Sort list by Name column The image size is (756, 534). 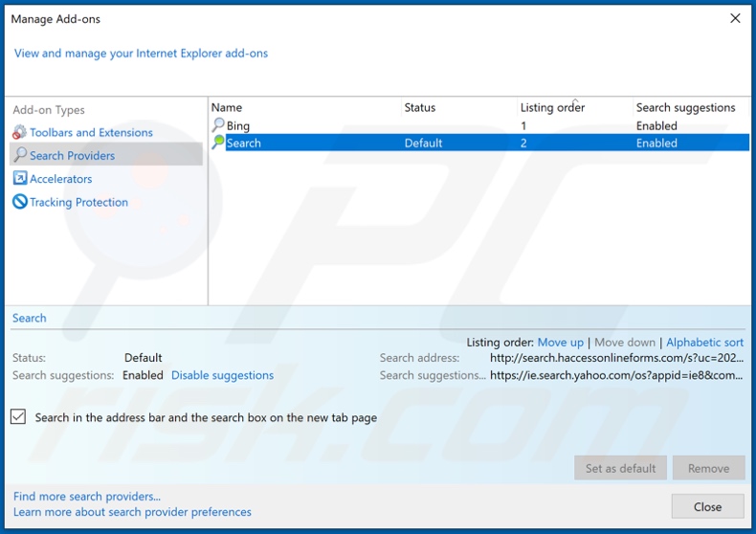click(227, 107)
